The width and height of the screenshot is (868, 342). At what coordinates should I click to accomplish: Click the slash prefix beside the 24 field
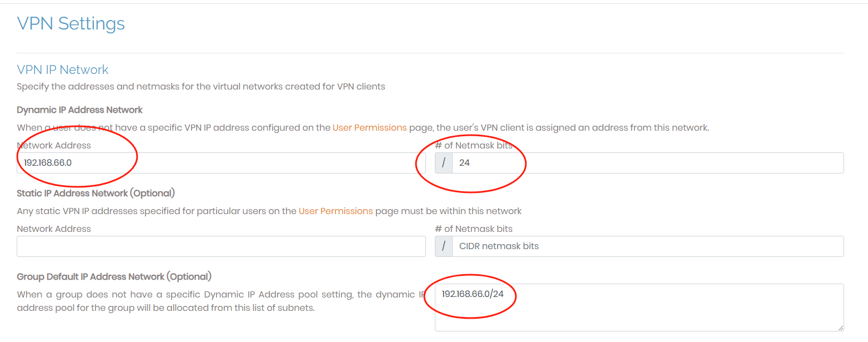pos(444,163)
